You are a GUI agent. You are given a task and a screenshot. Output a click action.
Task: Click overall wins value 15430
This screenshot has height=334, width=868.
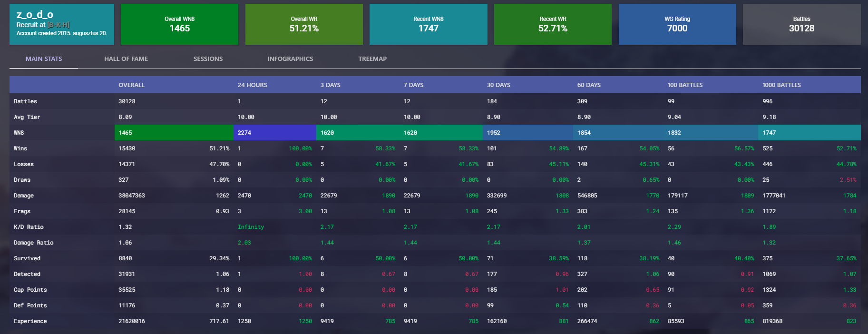coord(127,148)
